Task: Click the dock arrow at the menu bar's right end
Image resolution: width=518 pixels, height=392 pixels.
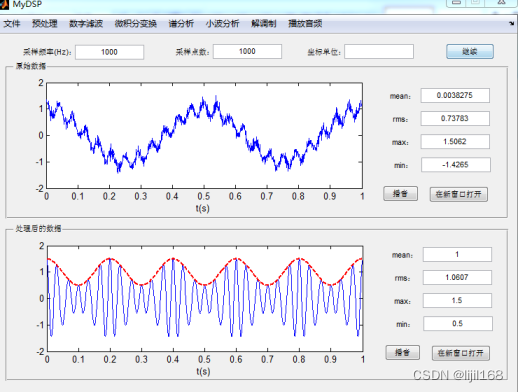Action: (512, 23)
